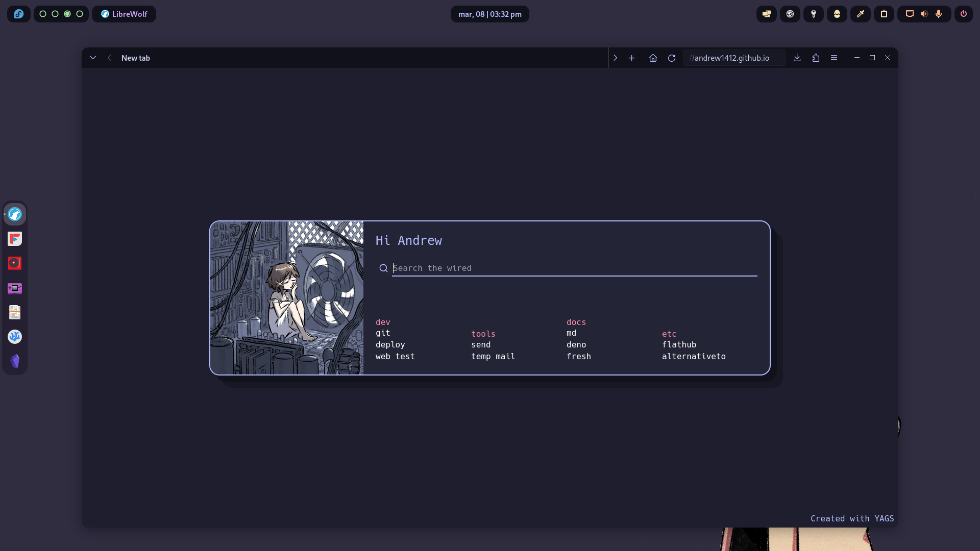Open the flathub link
Screen dimensions: 980x551
(x=679, y=345)
